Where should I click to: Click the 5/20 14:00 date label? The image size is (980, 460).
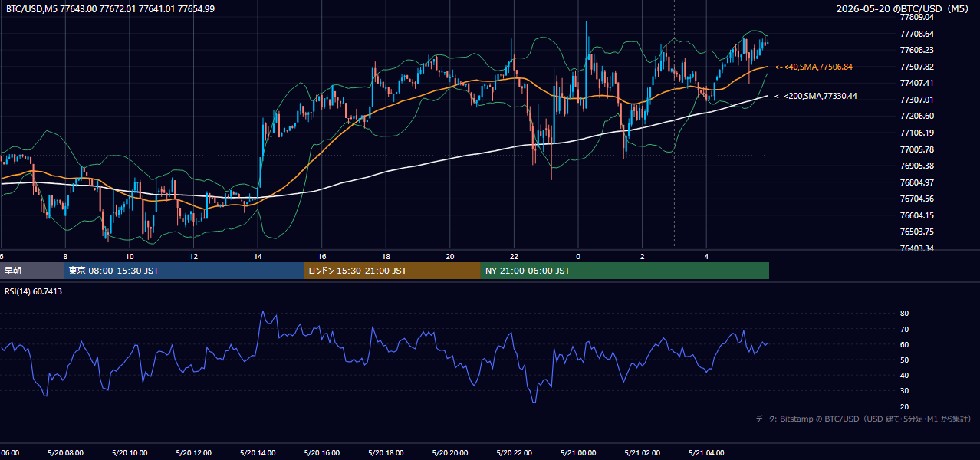[258, 453]
